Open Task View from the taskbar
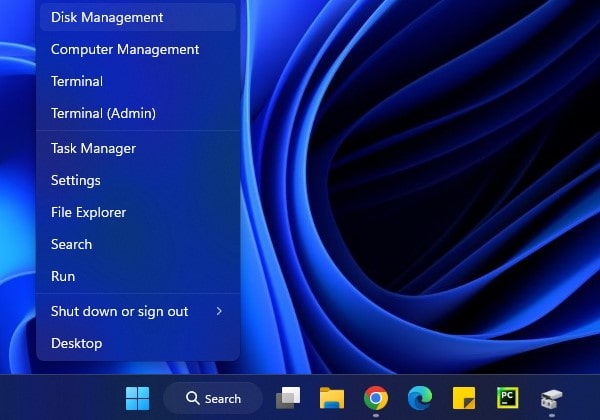The height and width of the screenshot is (420, 600). (289, 398)
